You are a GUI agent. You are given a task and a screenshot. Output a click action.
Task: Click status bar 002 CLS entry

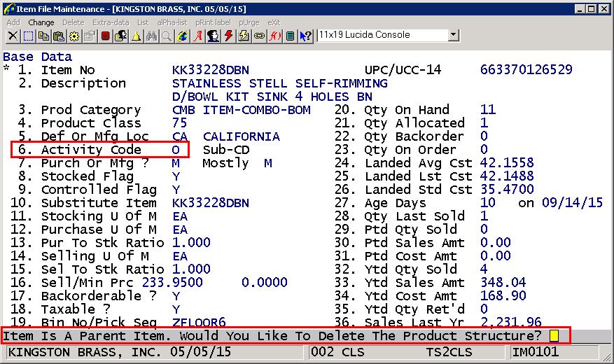(337, 352)
